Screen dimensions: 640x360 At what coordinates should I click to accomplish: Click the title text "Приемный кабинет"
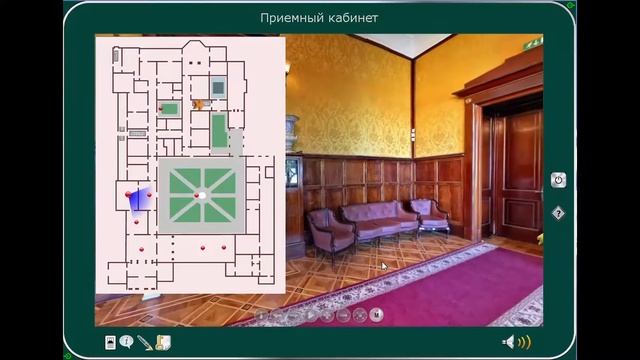319,18
